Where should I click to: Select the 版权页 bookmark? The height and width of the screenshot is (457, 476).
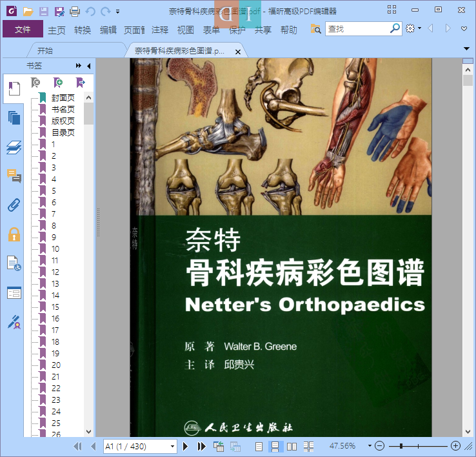coord(63,121)
